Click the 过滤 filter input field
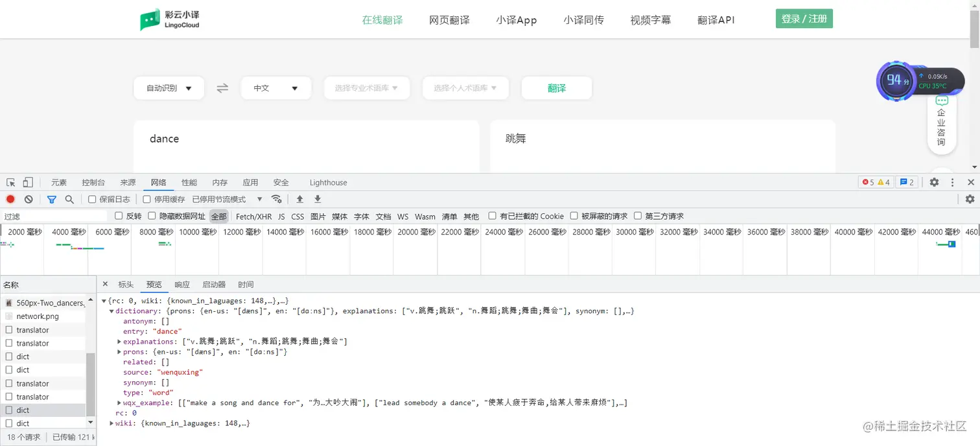This screenshot has width=980, height=446. (x=54, y=217)
